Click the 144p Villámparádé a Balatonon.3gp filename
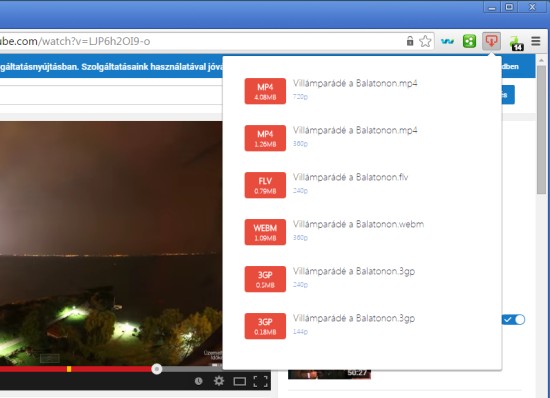Image resolution: width=550 pixels, height=398 pixels. [x=354, y=319]
